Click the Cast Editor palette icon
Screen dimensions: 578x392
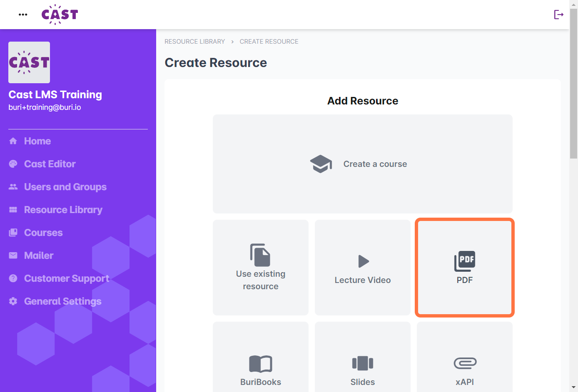tap(13, 164)
